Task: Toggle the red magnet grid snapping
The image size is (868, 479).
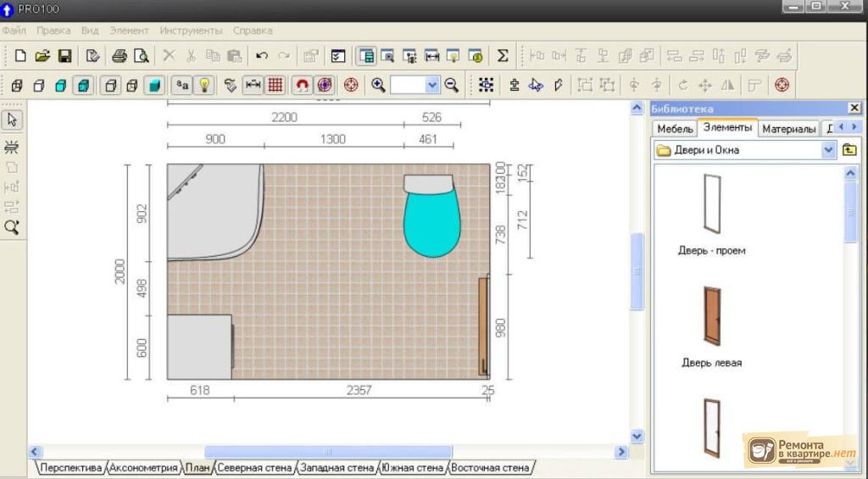Action: click(x=302, y=86)
